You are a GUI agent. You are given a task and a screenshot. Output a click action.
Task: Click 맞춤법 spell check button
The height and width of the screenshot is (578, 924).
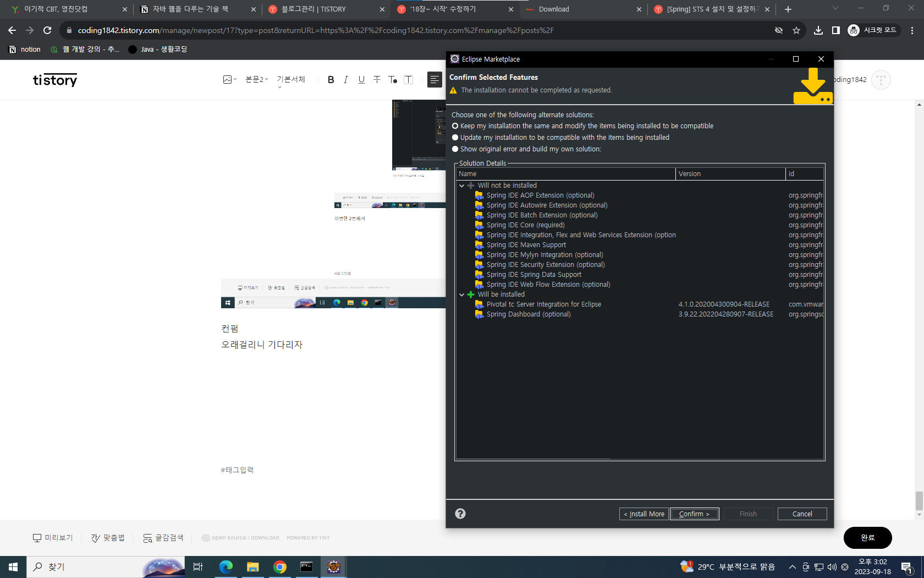tap(108, 538)
